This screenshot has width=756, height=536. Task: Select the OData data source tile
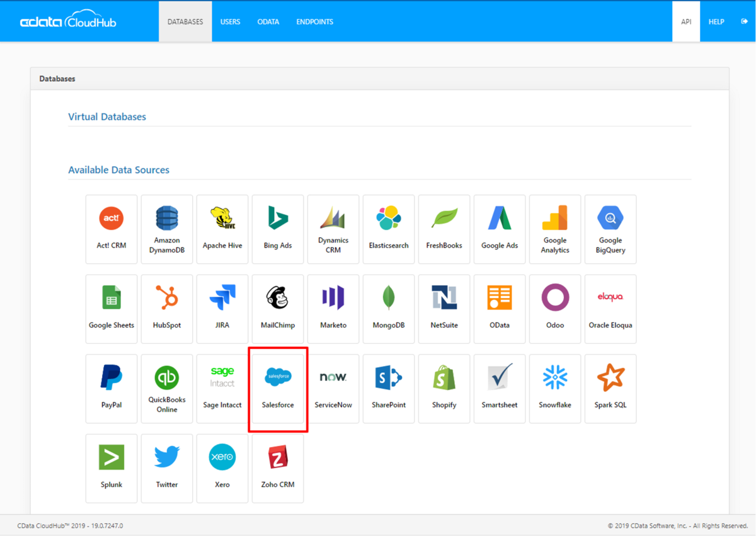500,309
